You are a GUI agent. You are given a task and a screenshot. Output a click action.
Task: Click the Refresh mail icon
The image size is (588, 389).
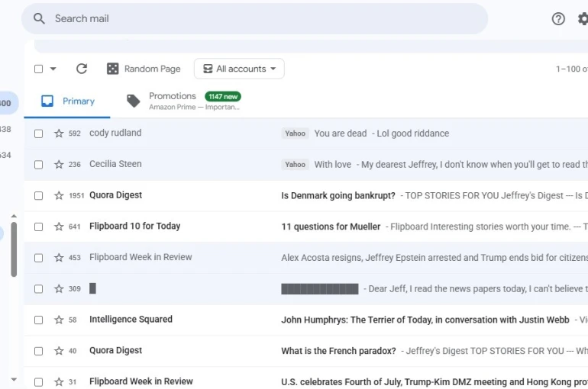coord(82,69)
